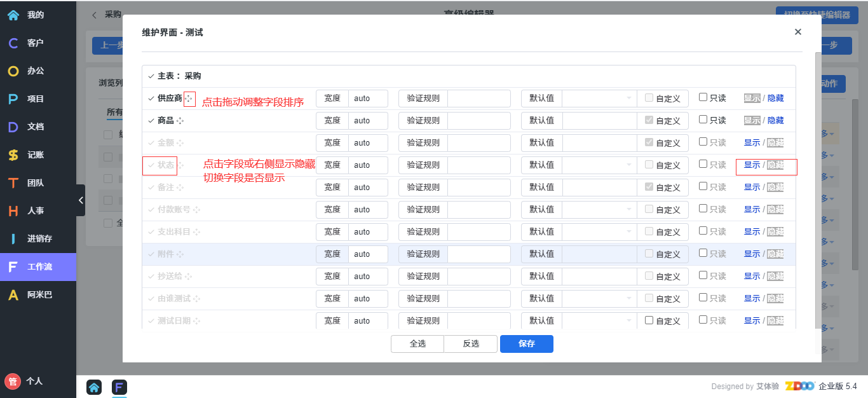Viewport: 868px width, 398px height.
Task: Open 默认值 dropdown for 供应商
Action: 599,99
